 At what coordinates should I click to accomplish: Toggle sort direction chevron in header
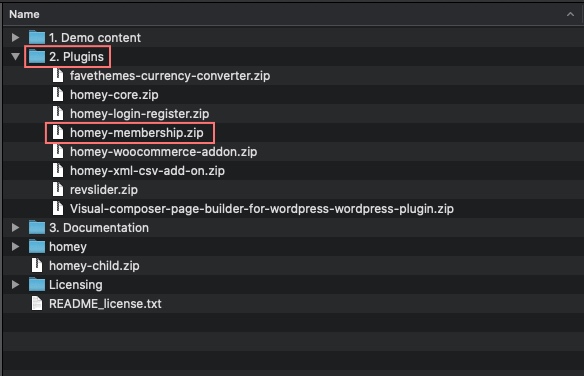[x=570, y=14]
